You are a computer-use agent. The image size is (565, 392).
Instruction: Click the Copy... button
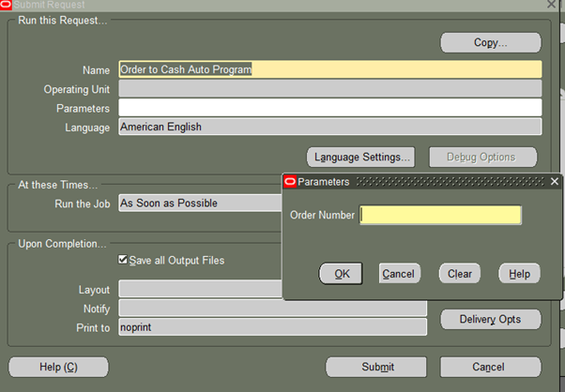[x=491, y=43]
